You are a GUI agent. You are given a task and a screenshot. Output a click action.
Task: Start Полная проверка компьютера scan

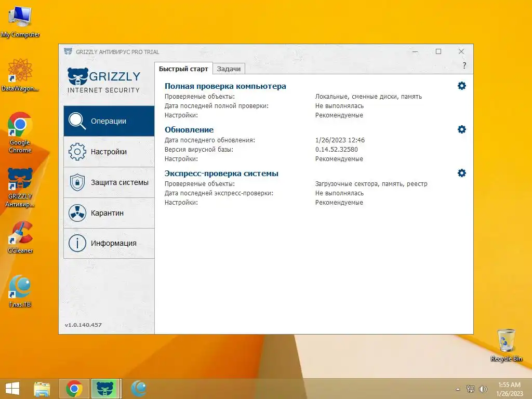(225, 86)
